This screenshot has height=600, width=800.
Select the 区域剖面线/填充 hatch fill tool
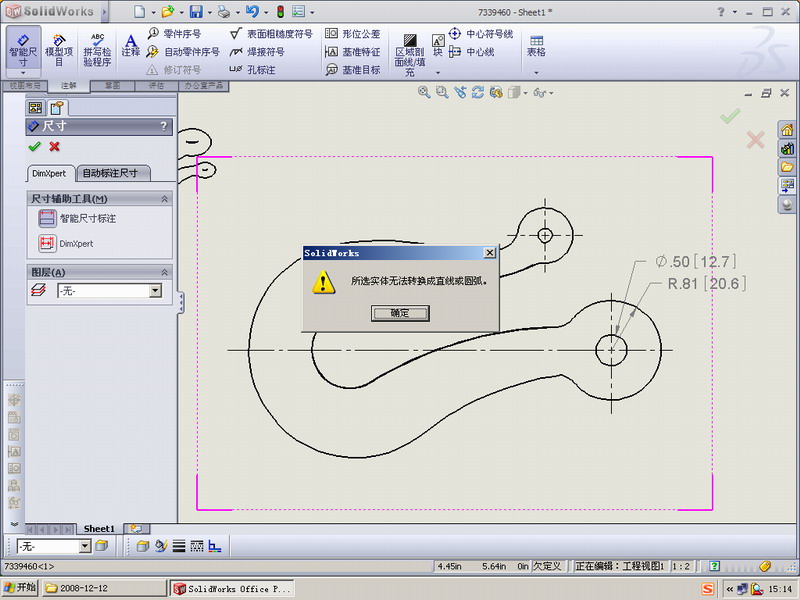(410, 54)
